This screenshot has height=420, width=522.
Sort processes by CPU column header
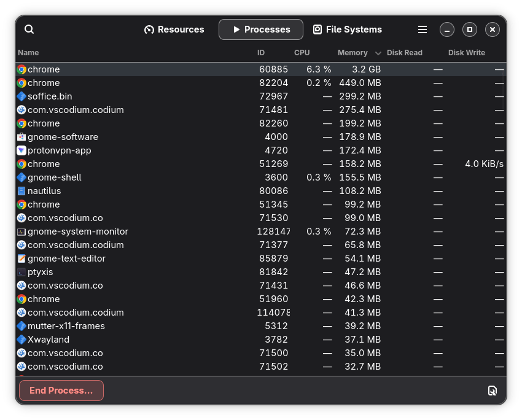tap(302, 53)
